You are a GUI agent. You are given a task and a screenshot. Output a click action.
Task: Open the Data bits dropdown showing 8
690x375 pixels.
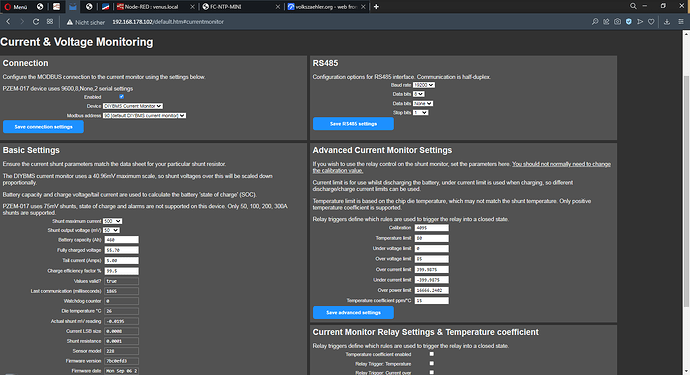[x=418, y=94]
